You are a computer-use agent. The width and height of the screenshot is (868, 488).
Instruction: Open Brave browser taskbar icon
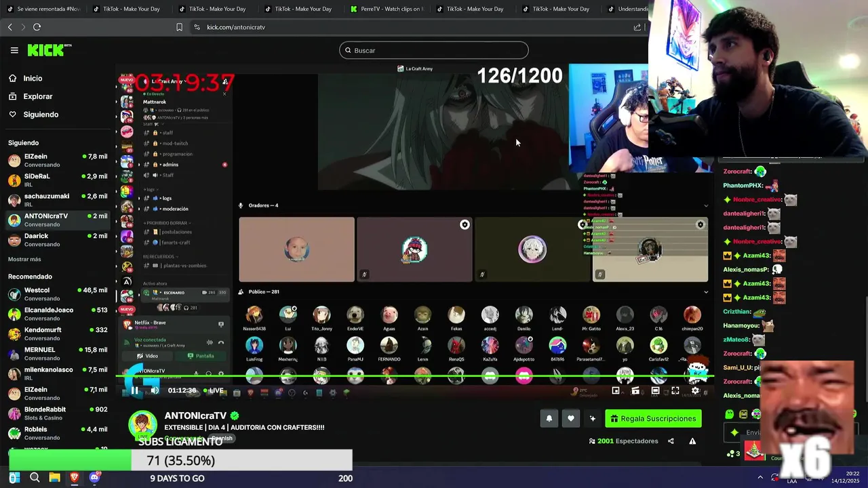click(75, 478)
